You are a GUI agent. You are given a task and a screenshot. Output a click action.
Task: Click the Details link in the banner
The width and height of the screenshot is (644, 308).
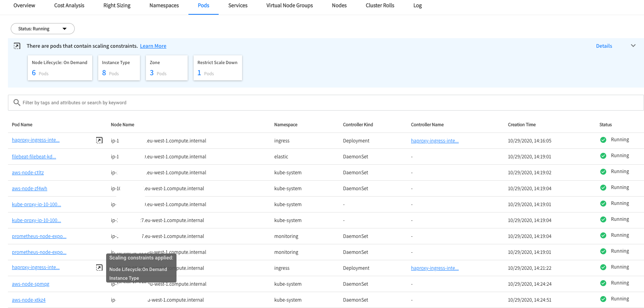tap(604, 46)
